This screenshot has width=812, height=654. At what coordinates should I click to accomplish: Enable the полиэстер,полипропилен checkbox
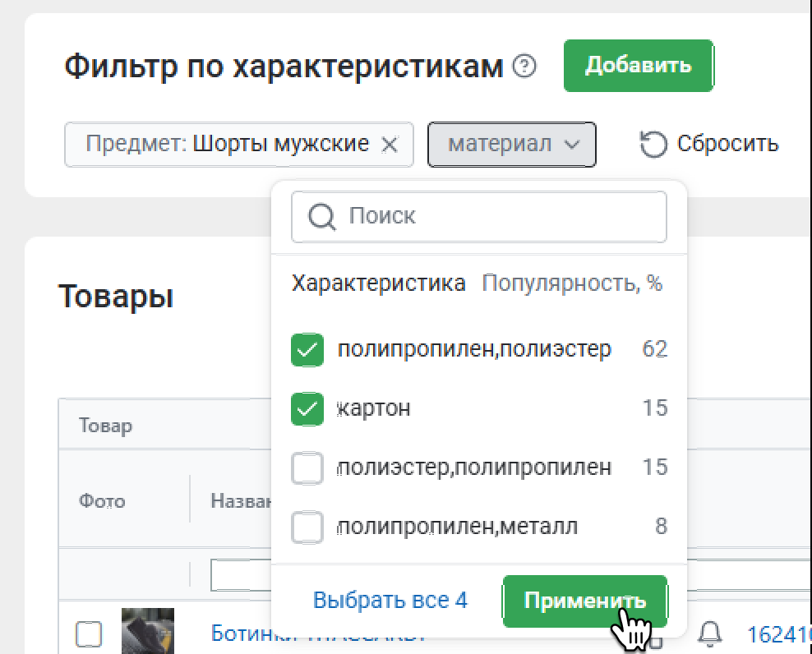point(307,468)
